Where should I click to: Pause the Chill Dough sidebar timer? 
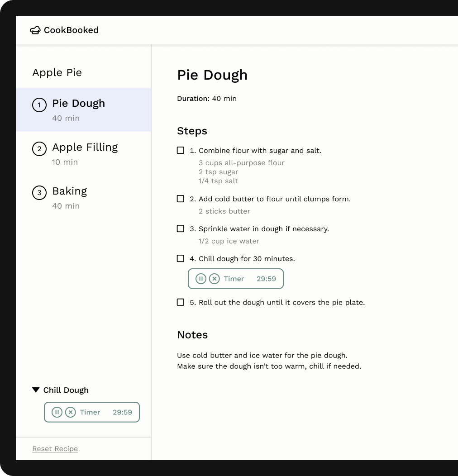(x=57, y=412)
